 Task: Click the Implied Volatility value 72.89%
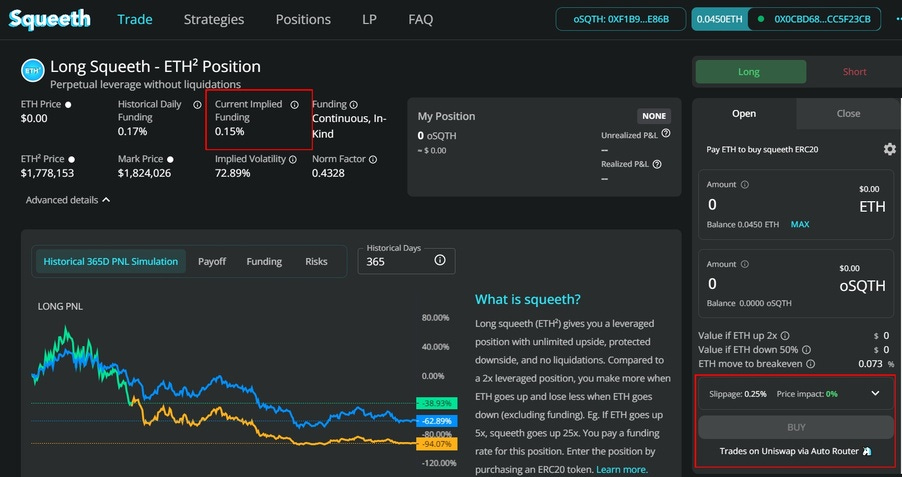coord(232,173)
